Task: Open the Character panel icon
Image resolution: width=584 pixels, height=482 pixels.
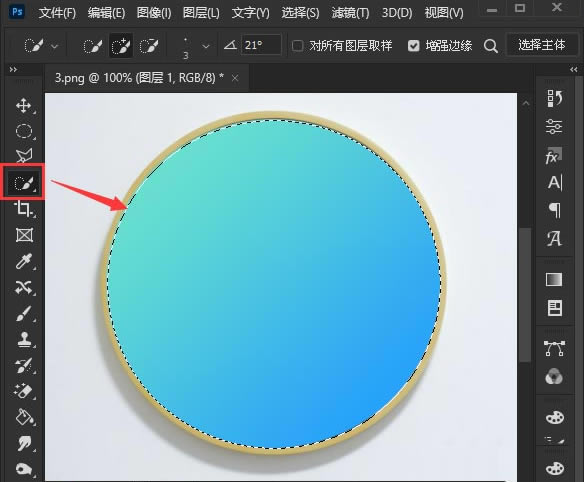Action: click(x=555, y=183)
